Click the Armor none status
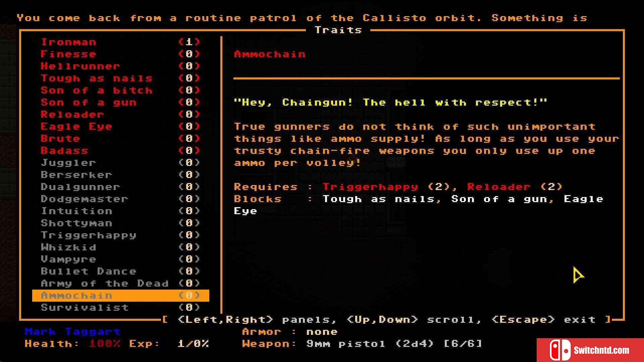This screenshot has width=644, height=362. 290,331
